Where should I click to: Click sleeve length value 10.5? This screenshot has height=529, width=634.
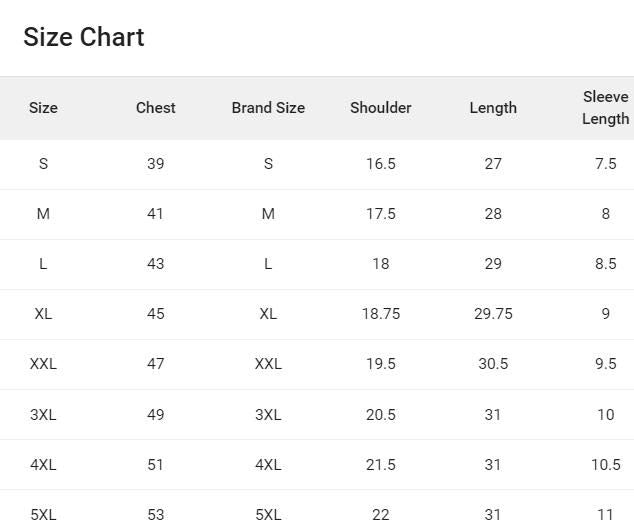[605, 465]
